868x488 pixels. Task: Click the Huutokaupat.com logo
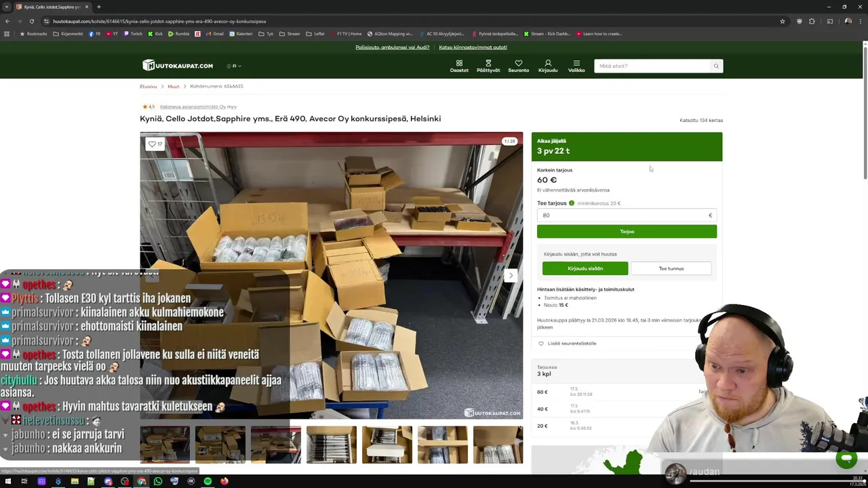coord(178,66)
